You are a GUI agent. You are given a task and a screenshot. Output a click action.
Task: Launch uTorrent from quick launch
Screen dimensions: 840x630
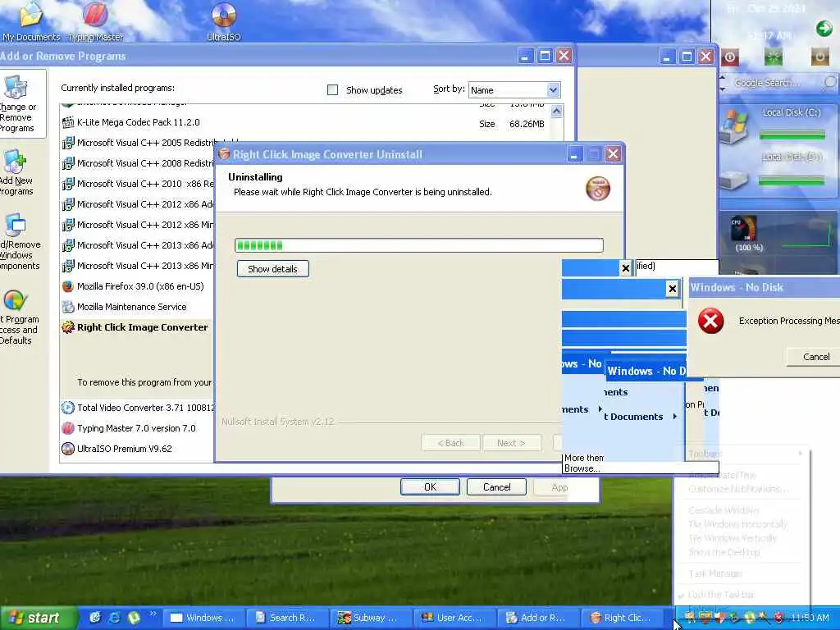(134, 618)
